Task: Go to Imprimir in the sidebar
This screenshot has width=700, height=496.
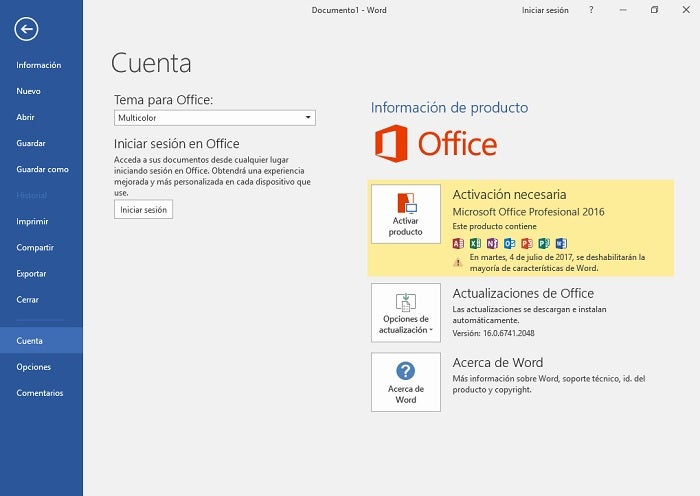Action: coord(32,222)
